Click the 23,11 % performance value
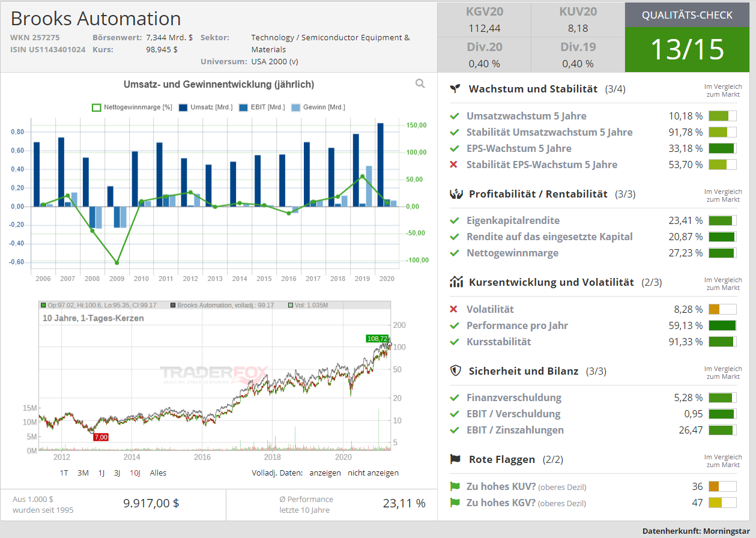The height and width of the screenshot is (538, 756). coord(404,503)
